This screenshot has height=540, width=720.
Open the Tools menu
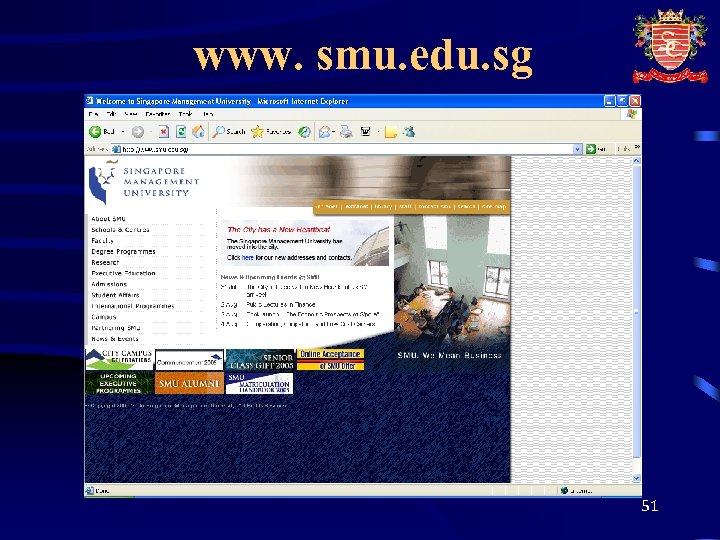pos(186,114)
